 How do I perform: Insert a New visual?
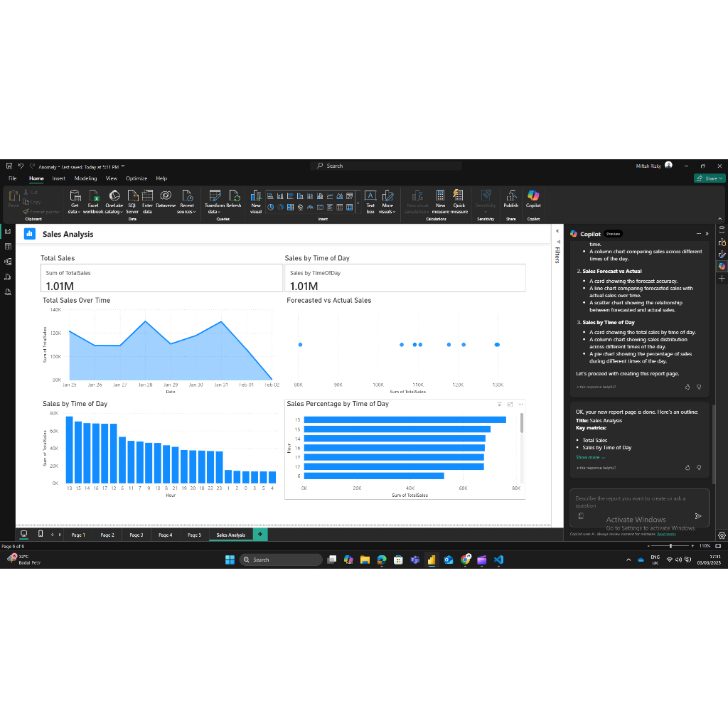click(x=256, y=201)
